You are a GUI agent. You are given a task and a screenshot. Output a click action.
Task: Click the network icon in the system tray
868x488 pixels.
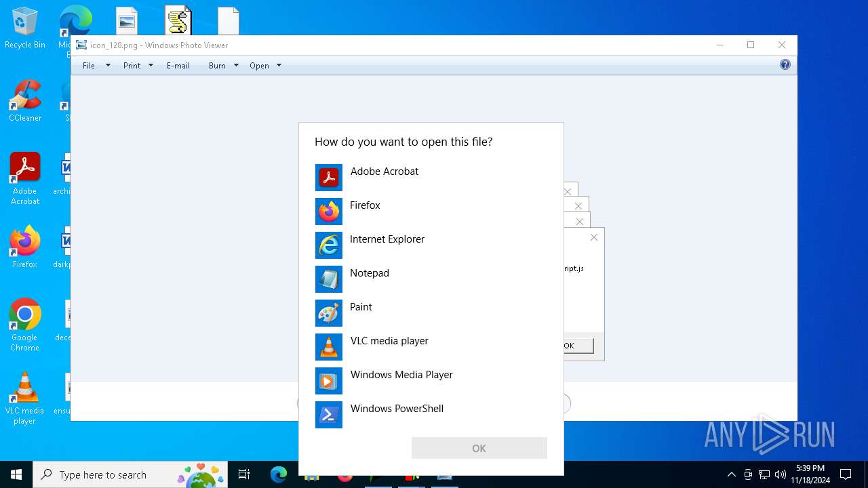pos(764,474)
